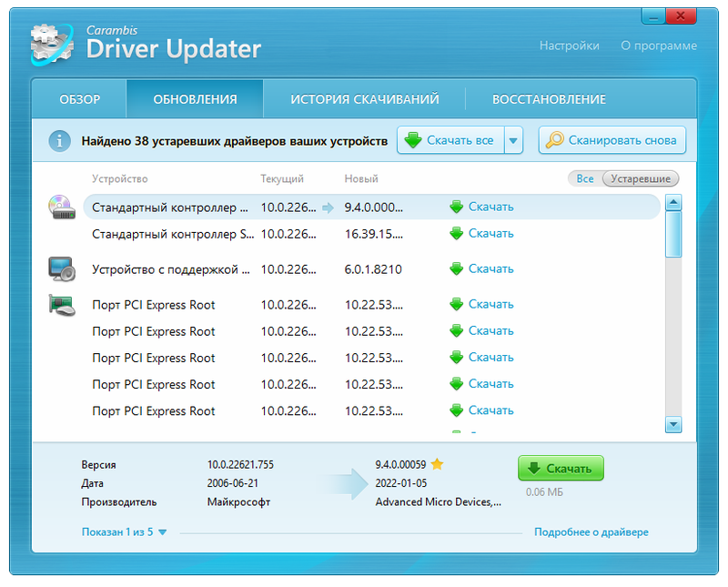Open О программе link
The height and width of the screenshot is (587, 728).
point(659,46)
